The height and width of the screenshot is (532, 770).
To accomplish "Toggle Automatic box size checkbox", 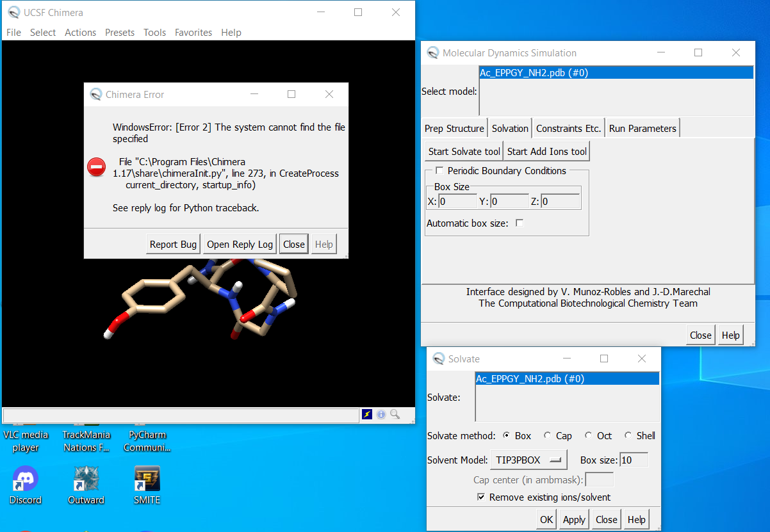I will (520, 223).
